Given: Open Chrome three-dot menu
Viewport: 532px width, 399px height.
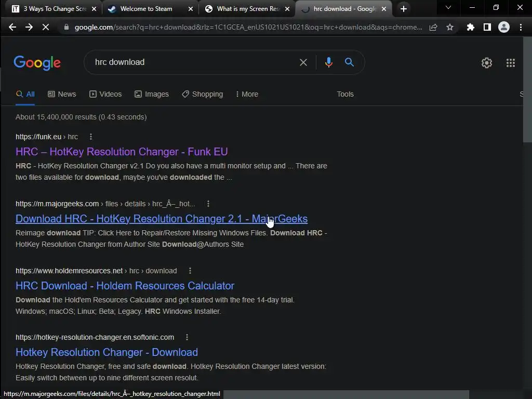Looking at the screenshot, I should click(521, 27).
